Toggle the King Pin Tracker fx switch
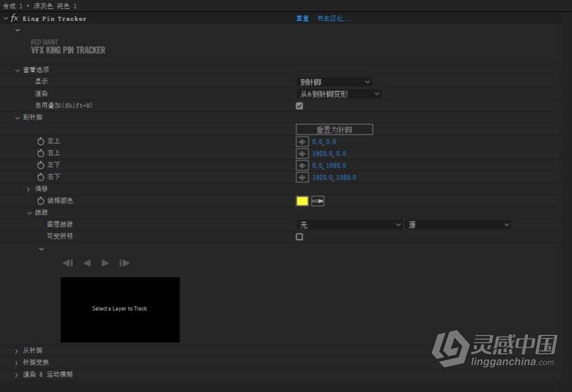Viewport: 572px width, 392px height. pos(14,18)
